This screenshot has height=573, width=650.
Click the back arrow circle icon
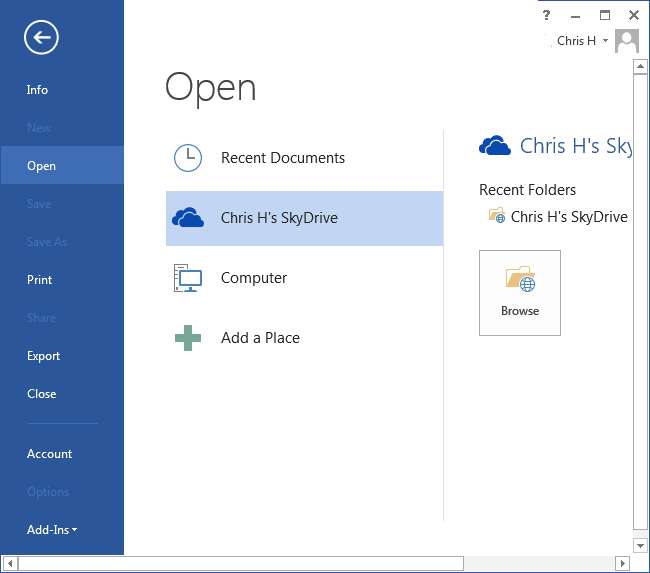tap(42, 38)
